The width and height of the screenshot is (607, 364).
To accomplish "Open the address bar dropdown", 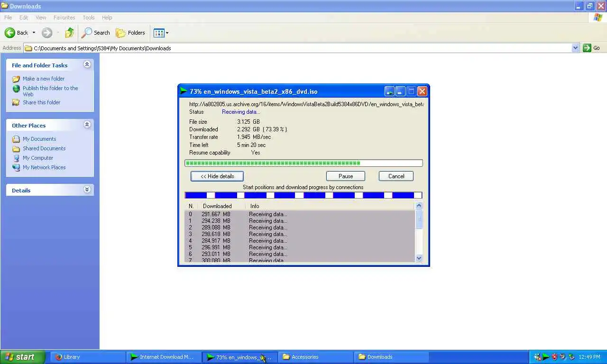I will click(x=575, y=48).
